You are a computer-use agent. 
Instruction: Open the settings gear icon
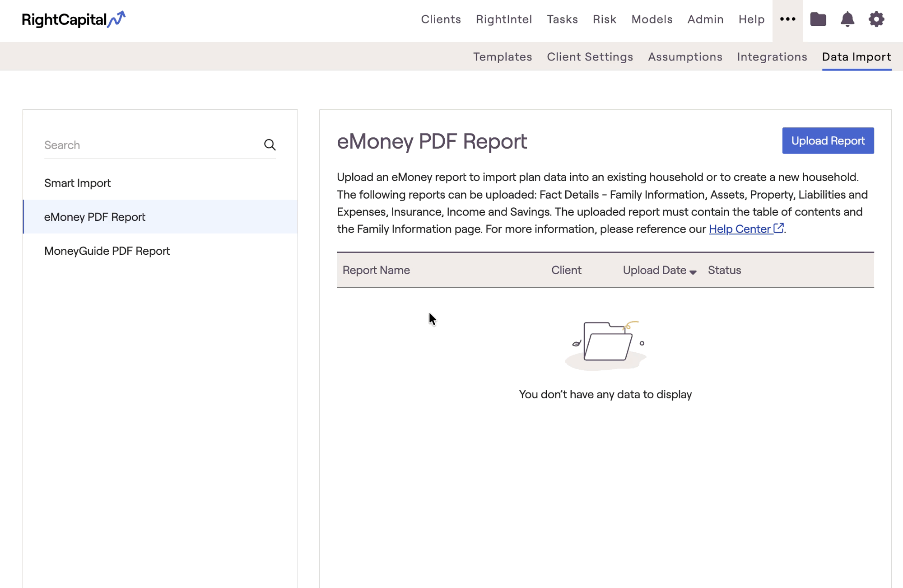[876, 19]
